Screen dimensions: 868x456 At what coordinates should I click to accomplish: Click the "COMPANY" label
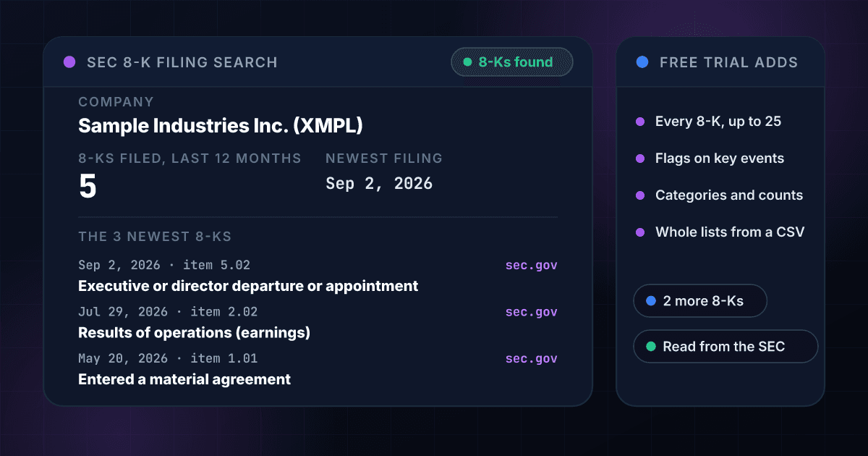[116, 102]
